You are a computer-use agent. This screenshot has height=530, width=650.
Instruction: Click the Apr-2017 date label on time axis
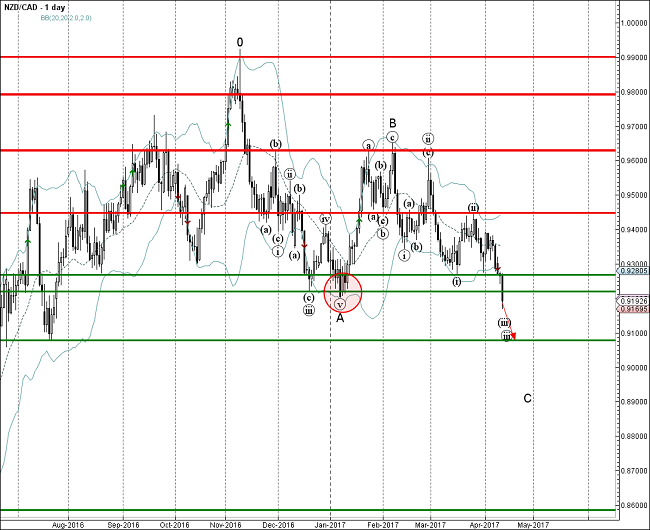pos(485,523)
